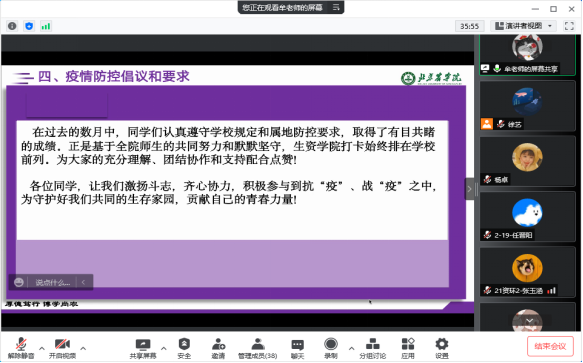Click 共享屏幕 share screen button
583x363 pixels.
[x=143, y=348]
